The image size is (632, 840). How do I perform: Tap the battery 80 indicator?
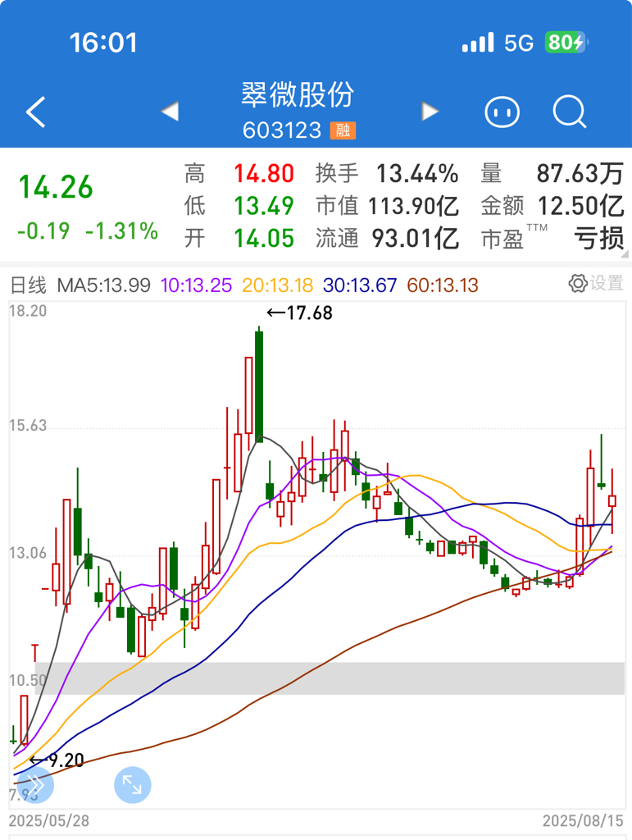(x=566, y=43)
